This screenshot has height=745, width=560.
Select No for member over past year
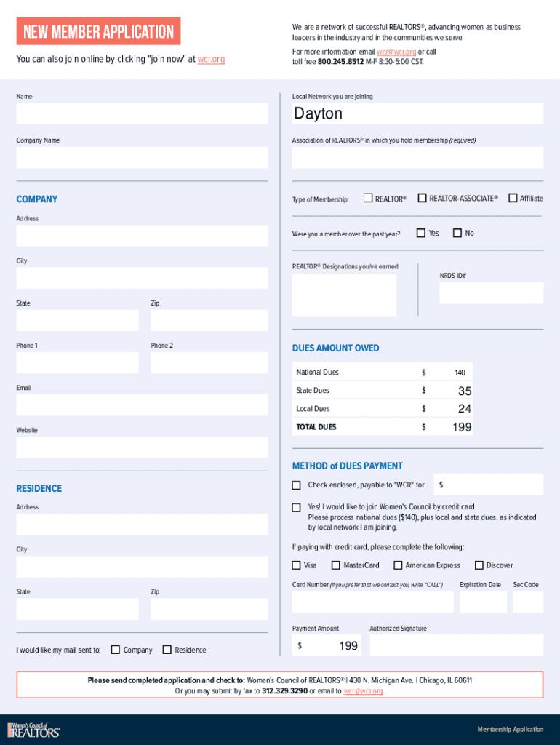point(457,233)
